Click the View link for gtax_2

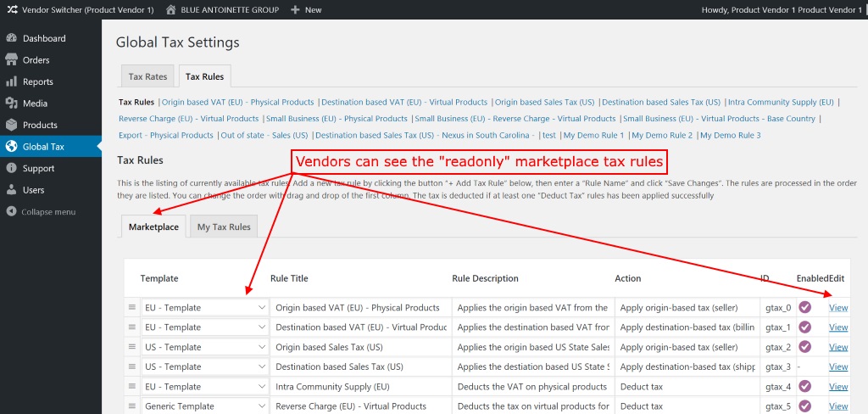[x=838, y=347]
